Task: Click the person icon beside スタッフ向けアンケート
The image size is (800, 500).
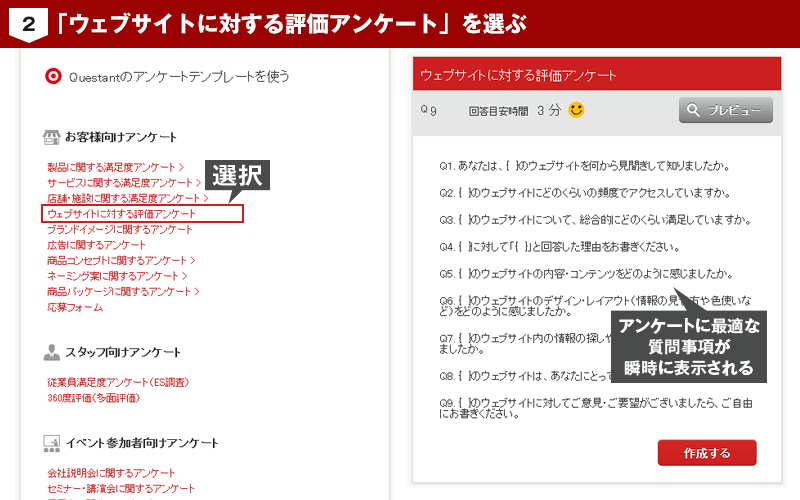Action: [52, 352]
